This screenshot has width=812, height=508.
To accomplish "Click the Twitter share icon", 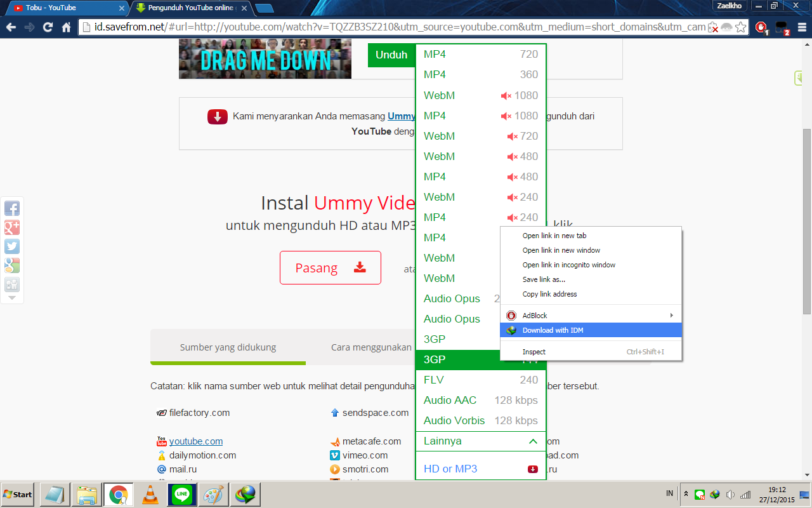I will pyautogui.click(x=12, y=246).
